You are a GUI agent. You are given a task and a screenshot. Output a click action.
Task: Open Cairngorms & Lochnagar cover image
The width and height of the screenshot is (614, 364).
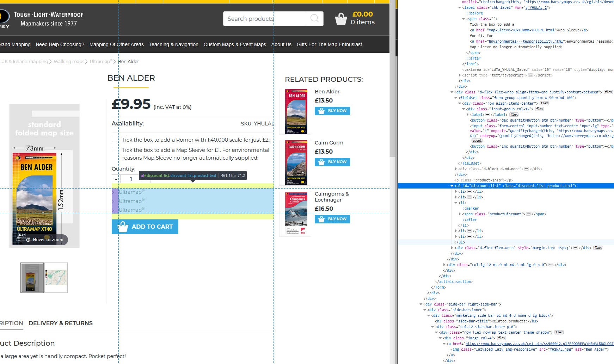point(296,214)
